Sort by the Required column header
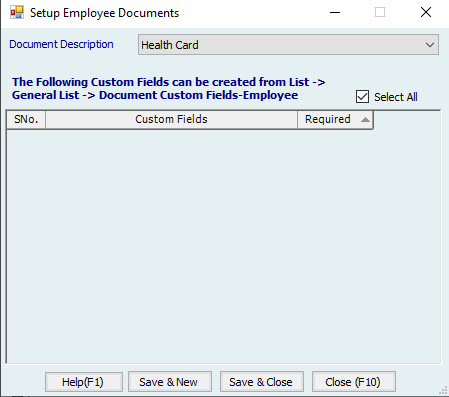This screenshot has height=397, width=449. 335,120
